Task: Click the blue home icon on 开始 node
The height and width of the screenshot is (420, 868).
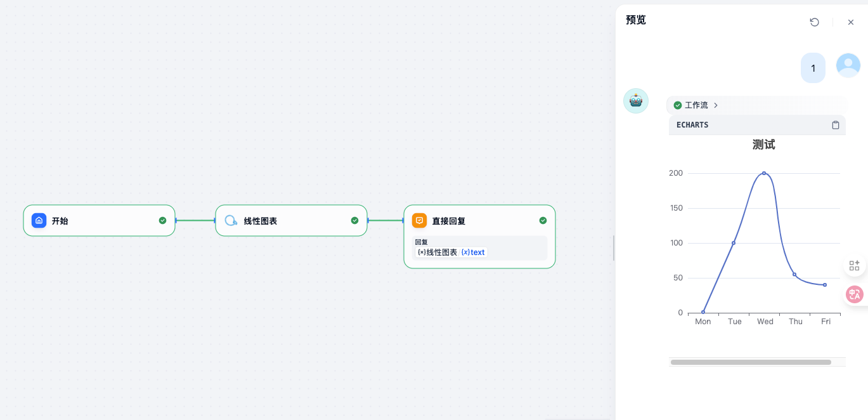Action: point(39,221)
